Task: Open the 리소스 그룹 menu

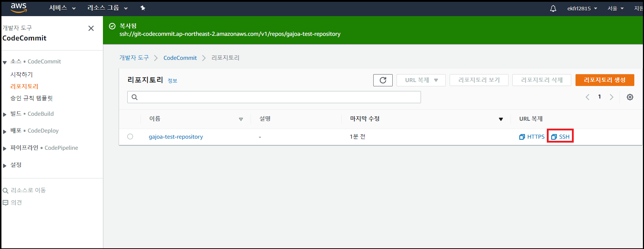Action: 108,8
